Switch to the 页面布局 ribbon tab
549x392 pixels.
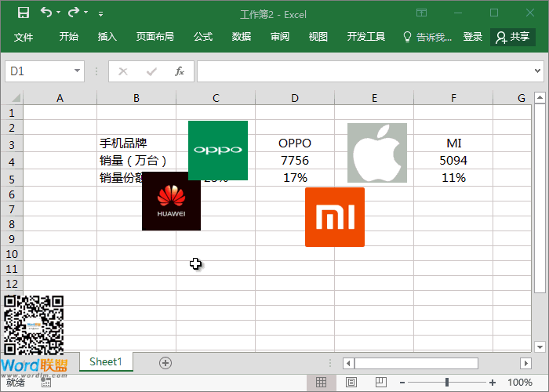pyautogui.click(x=155, y=36)
